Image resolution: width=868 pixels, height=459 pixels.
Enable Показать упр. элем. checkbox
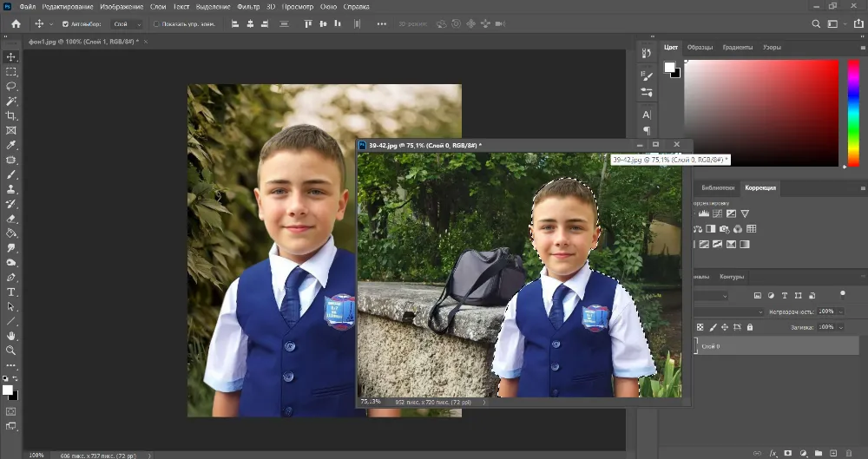[x=156, y=24]
